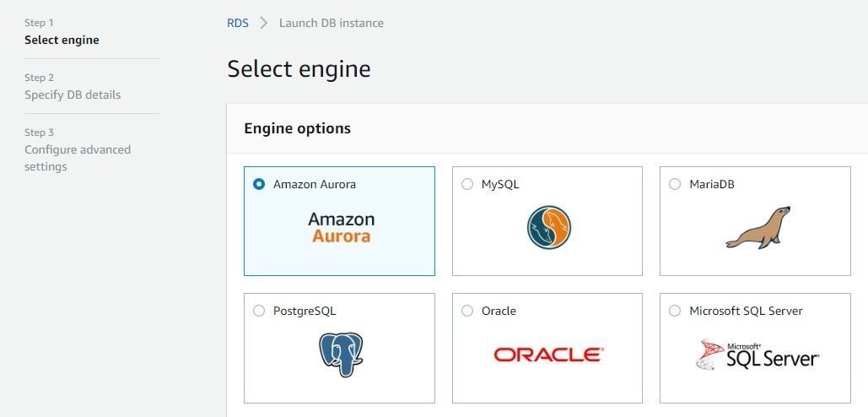Select the PostgreSQL radio button
This screenshot has width=868, height=417.
tap(258, 311)
